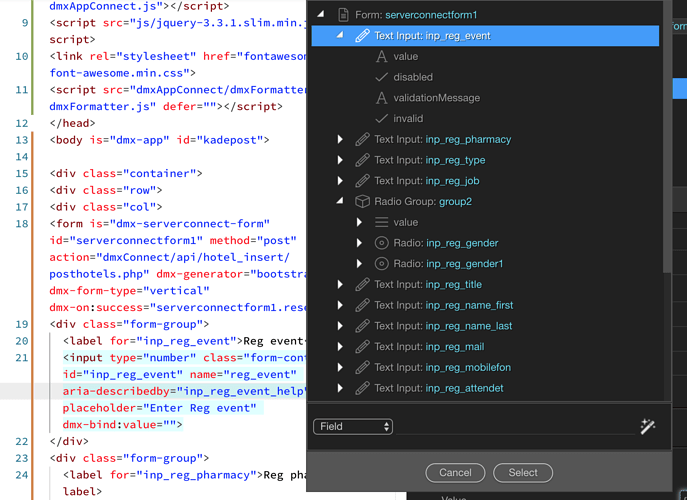Click the A icon next to value property
The width and height of the screenshot is (687, 500).
pos(382,57)
